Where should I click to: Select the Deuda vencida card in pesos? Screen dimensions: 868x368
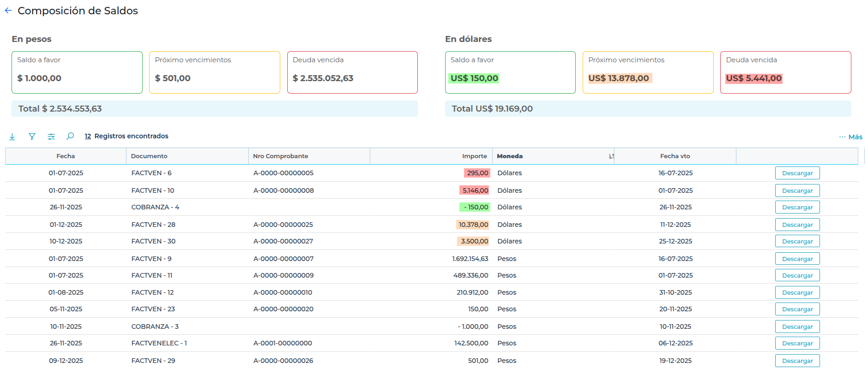point(352,72)
